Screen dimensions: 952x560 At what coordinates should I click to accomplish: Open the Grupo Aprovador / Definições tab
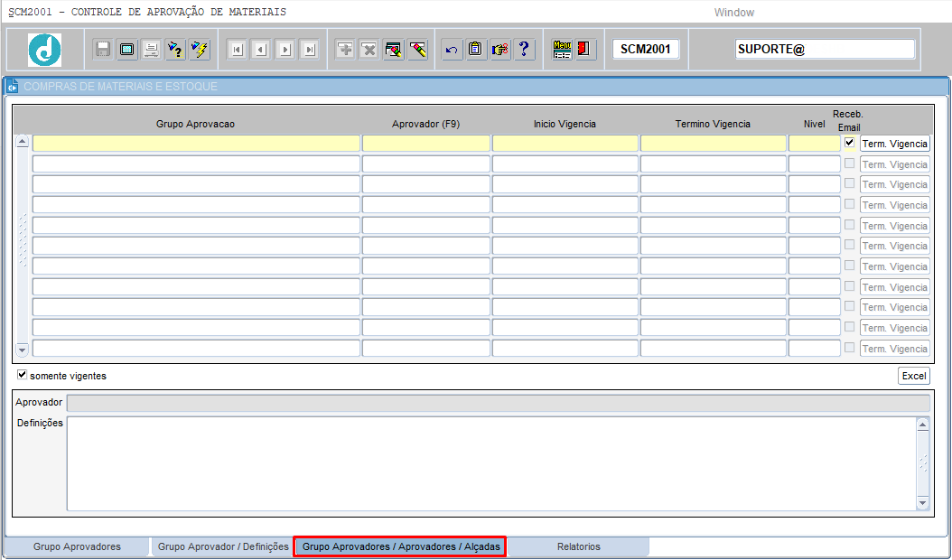(x=223, y=546)
